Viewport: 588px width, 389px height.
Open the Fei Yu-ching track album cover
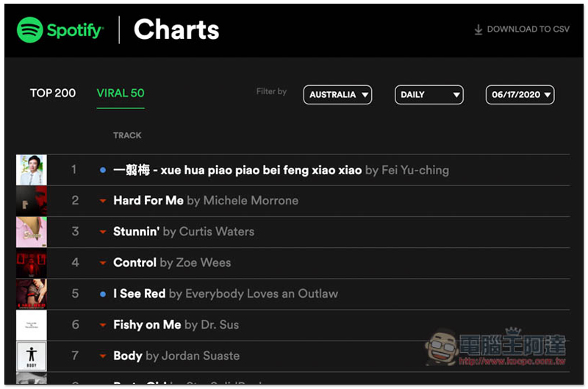(31, 170)
